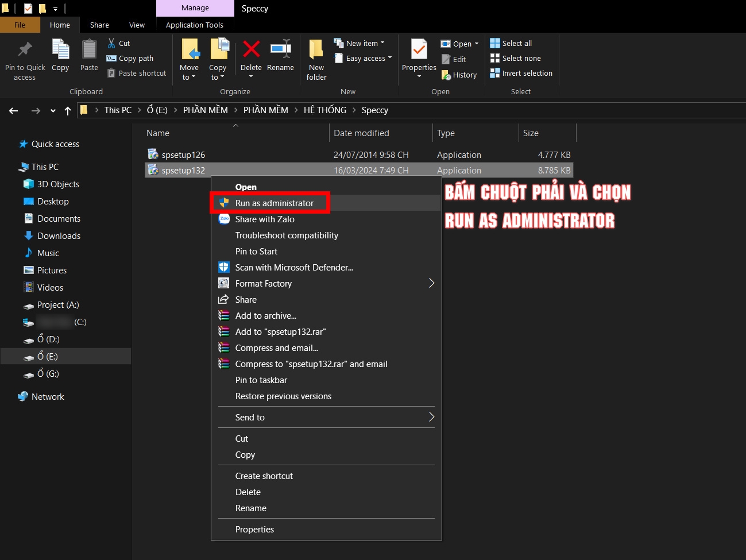Image resolution: width=746 pixels, height=560 pixels.
Task: Open Project (A:) drive in sidebar
Action: [58, 304]
